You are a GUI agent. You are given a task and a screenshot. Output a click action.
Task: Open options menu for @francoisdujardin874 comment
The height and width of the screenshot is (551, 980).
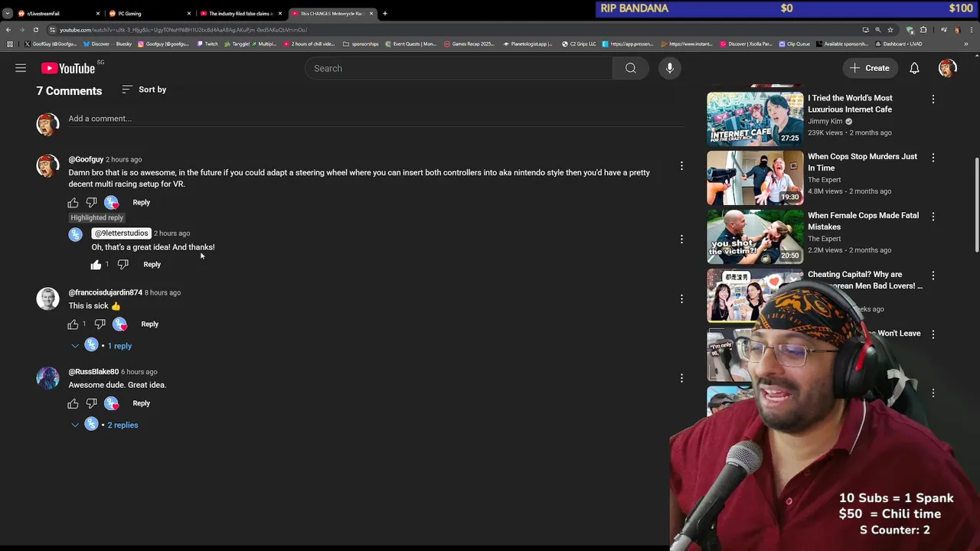[681, 298]
